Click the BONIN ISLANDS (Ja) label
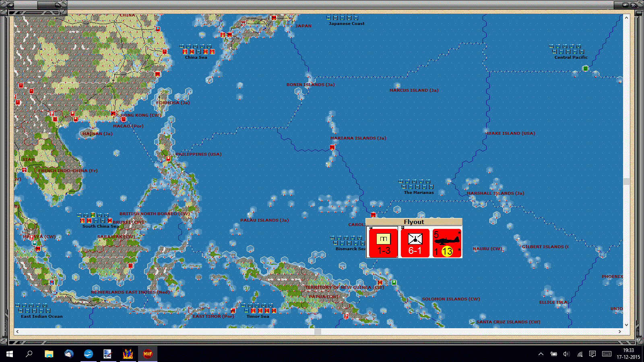Viewport: 644px width, 362px height. click(x=310, y=85)
